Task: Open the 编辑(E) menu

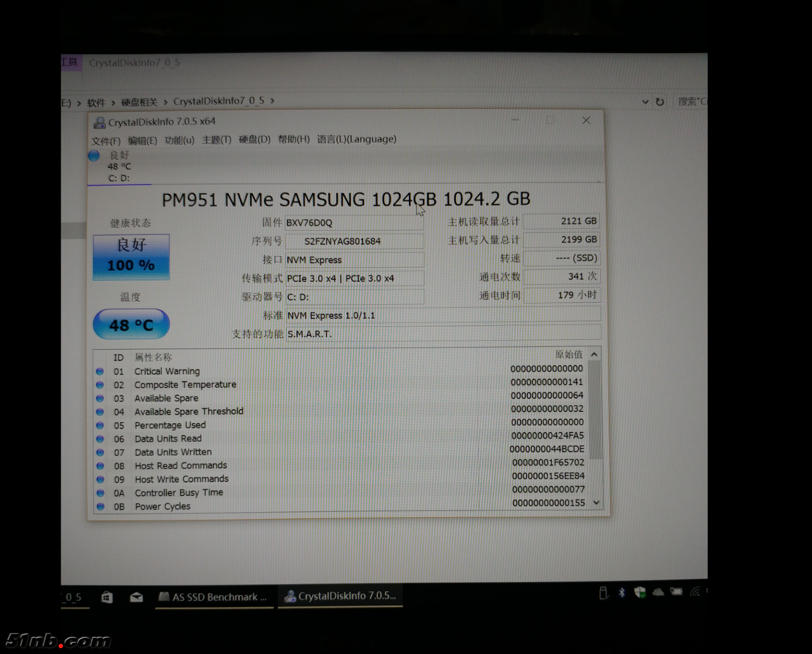Action: tap(142, 140)
